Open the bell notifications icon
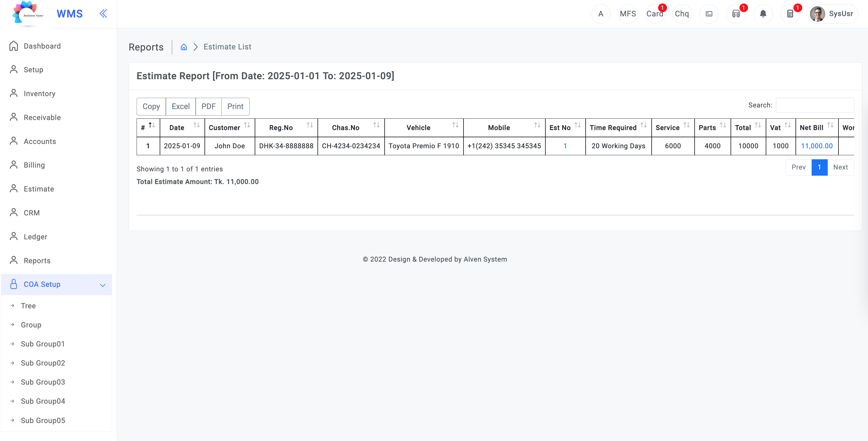The width and height of the screenshot is (868, 441). pyautogui.click(x=763, y=14)
